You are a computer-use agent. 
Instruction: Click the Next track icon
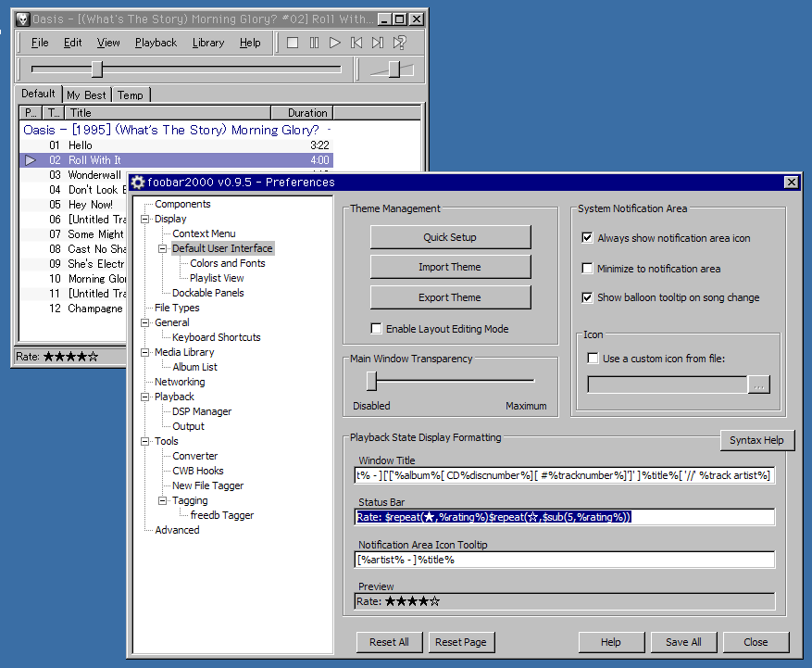click(x=378, y=43)
